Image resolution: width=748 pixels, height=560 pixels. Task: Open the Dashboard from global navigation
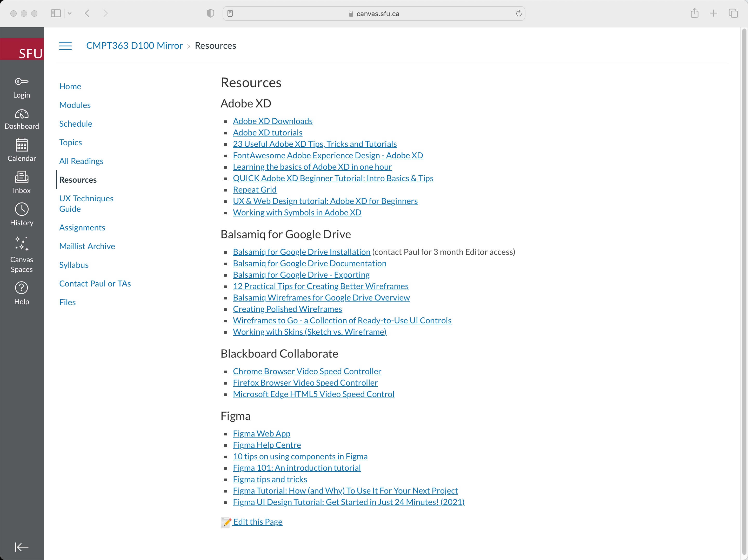tap(22, 114)
